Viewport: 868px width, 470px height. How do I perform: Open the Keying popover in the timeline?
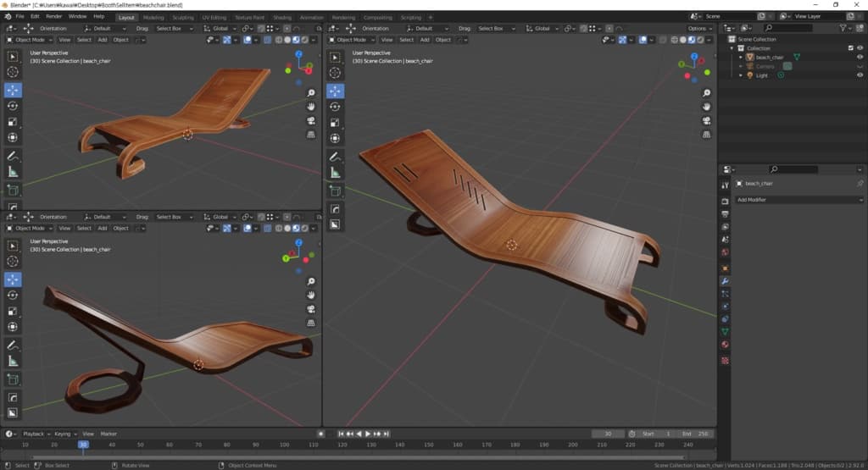point(63,434)
